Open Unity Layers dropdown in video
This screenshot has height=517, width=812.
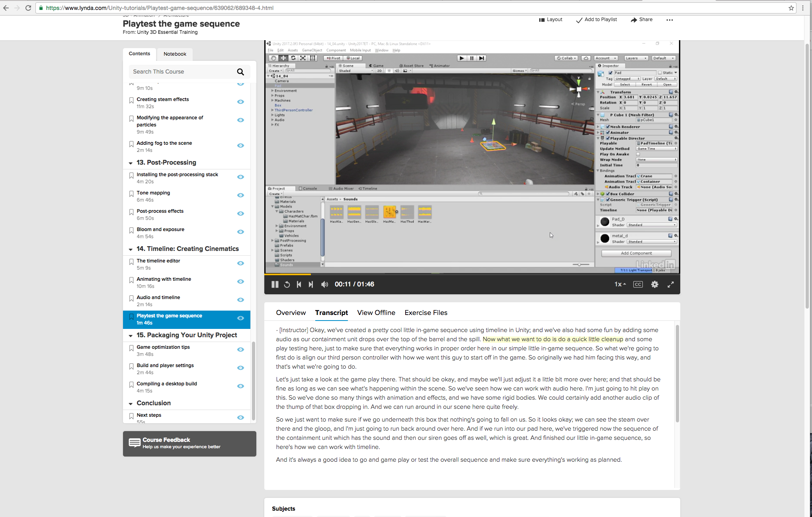point(636,58)
